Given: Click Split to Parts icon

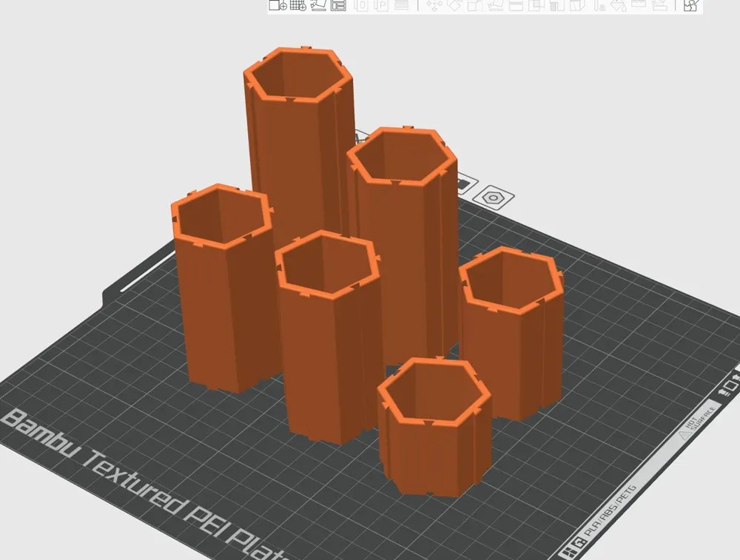Looking at the screenshot, I should coord(383,5).
